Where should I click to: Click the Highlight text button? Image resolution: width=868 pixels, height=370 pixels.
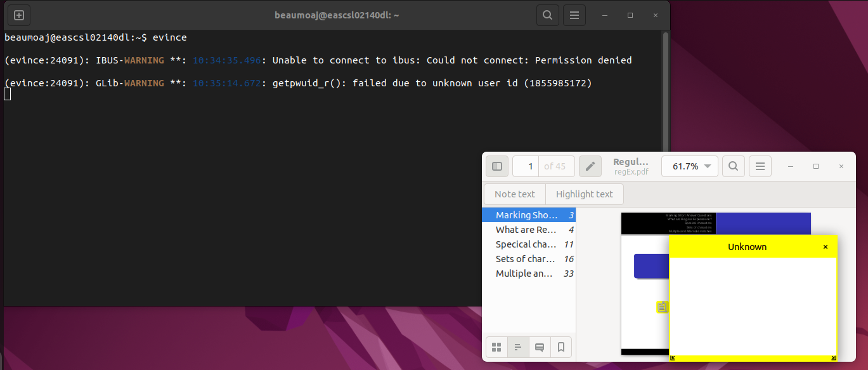click(584, 194)
